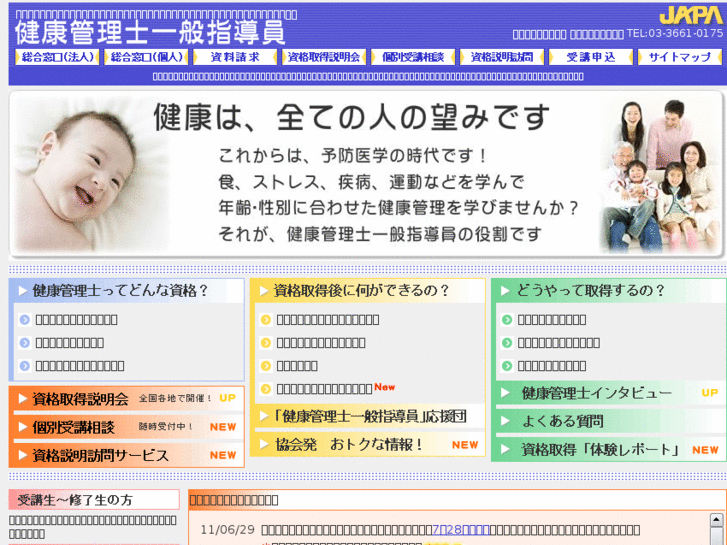Viewport: 727px width, 545px height.
Task: Click UP badge on orange 資格取得説明会 banner
Action: [x=228, y=398]
